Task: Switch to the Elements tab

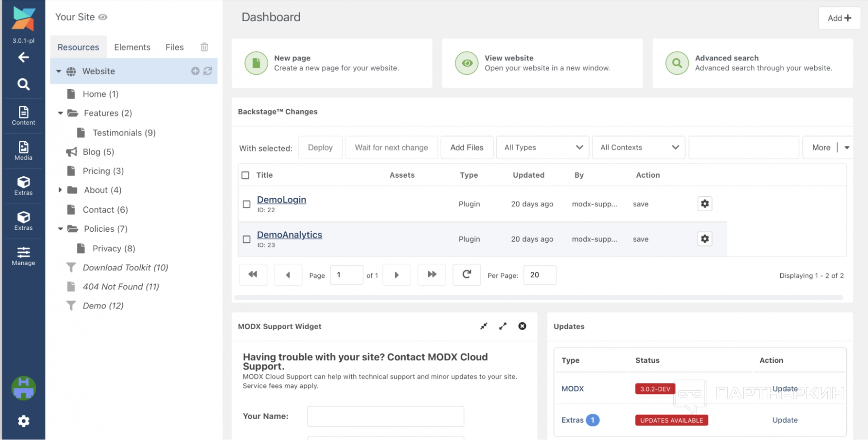Action: tap(132, 47)
